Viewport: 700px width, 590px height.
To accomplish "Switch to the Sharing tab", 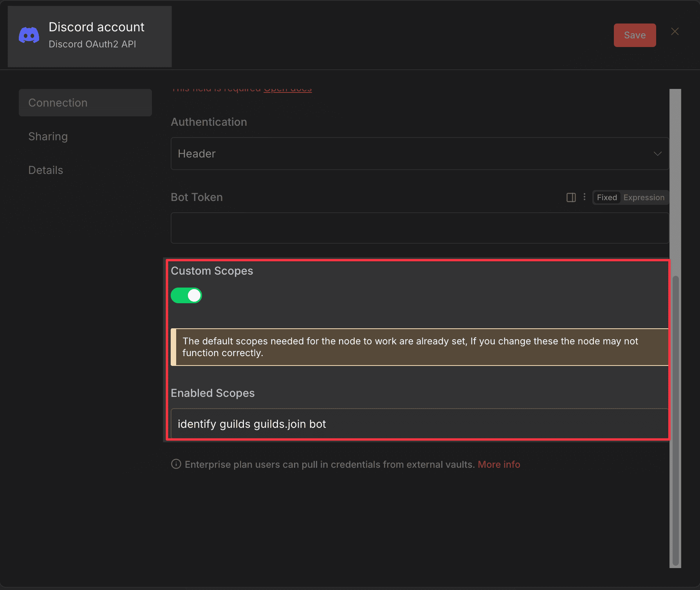I will (48, 136).
